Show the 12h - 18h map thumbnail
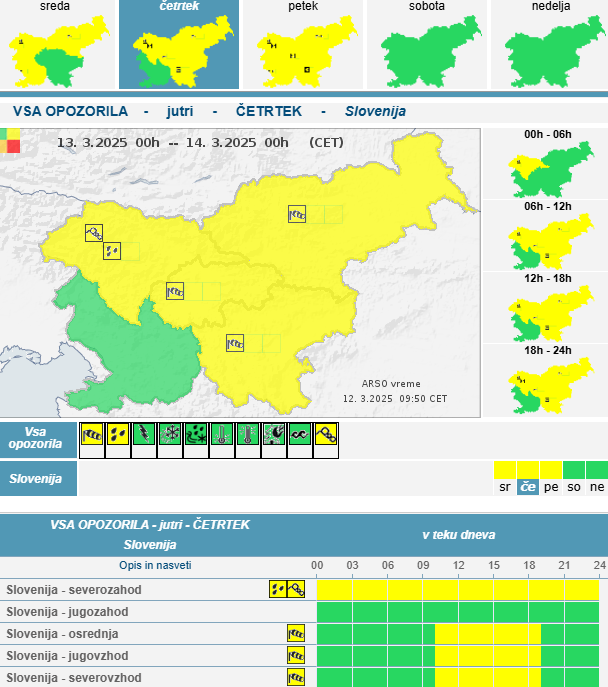The width and height of the screenshot is (608, 687). (x=547, y=309)
